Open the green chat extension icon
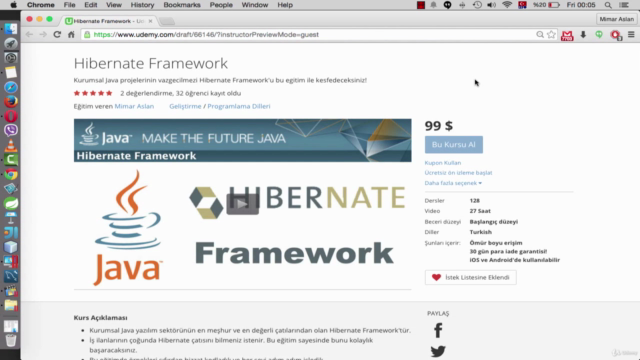The image size is (640, 360). 599,35
